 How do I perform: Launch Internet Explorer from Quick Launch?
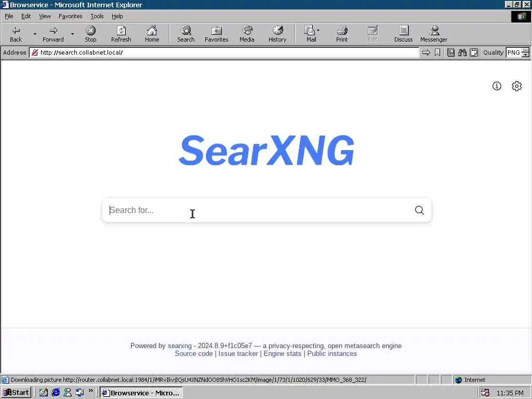point(56,393)
